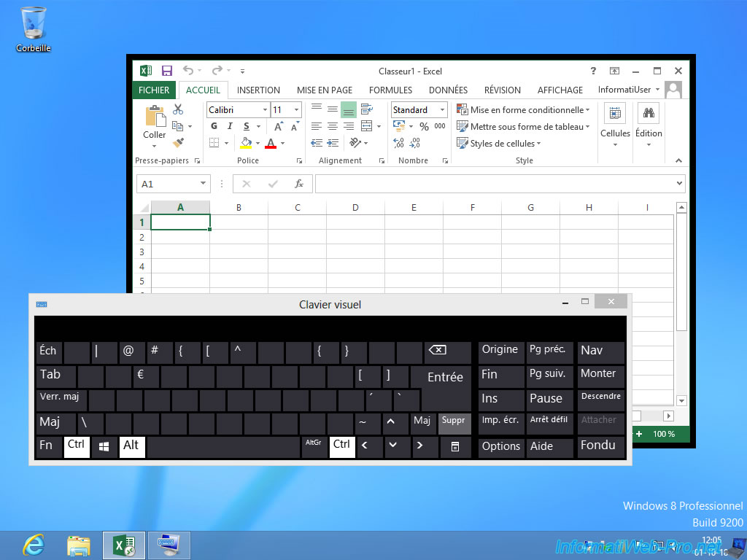
Task: Open the Standard number format dropdown
Action: click(442, 110)
